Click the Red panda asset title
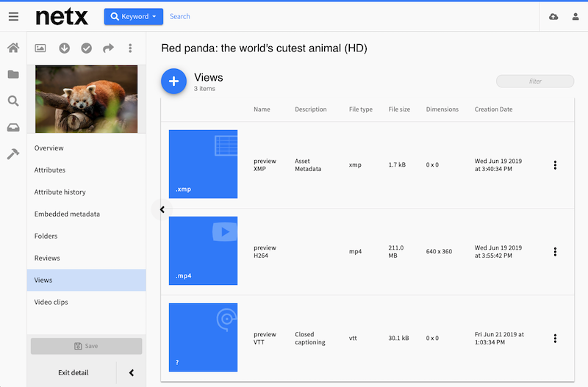 pos(264,48)
